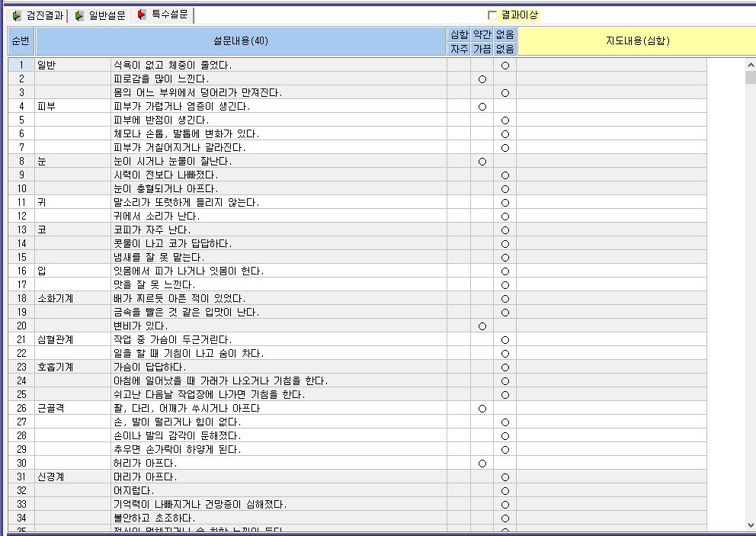Click green arrow icon on 검진결과 tab
Viewport: 756px width, 536px height.
coord(17,16)
